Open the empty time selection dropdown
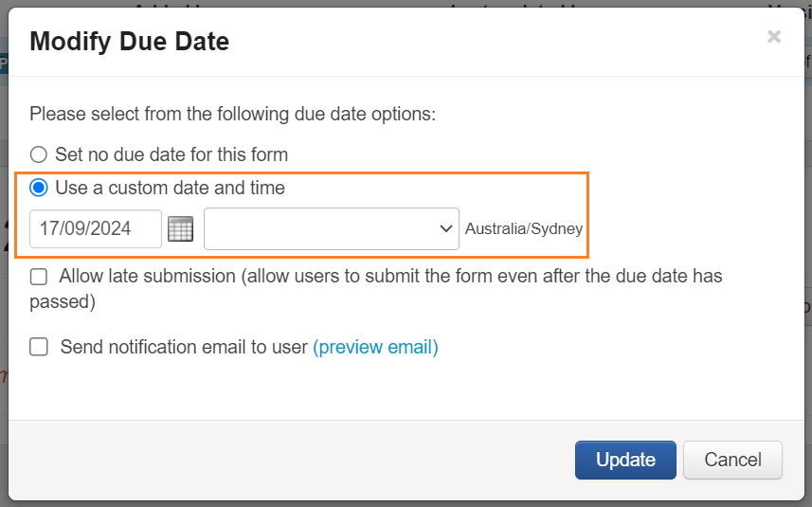 322,228
